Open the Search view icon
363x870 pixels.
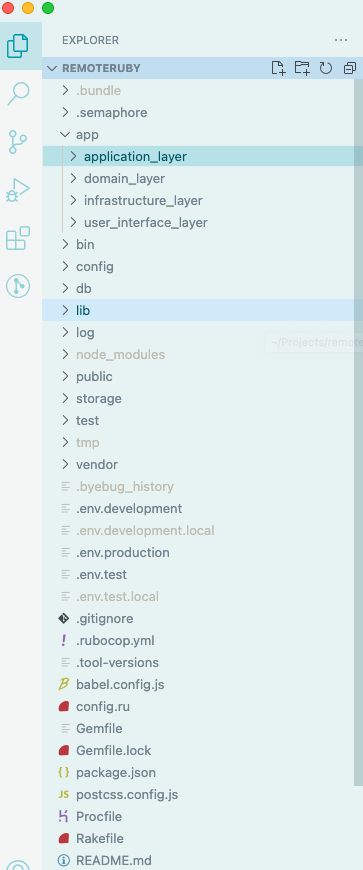[x=18, y=94]
